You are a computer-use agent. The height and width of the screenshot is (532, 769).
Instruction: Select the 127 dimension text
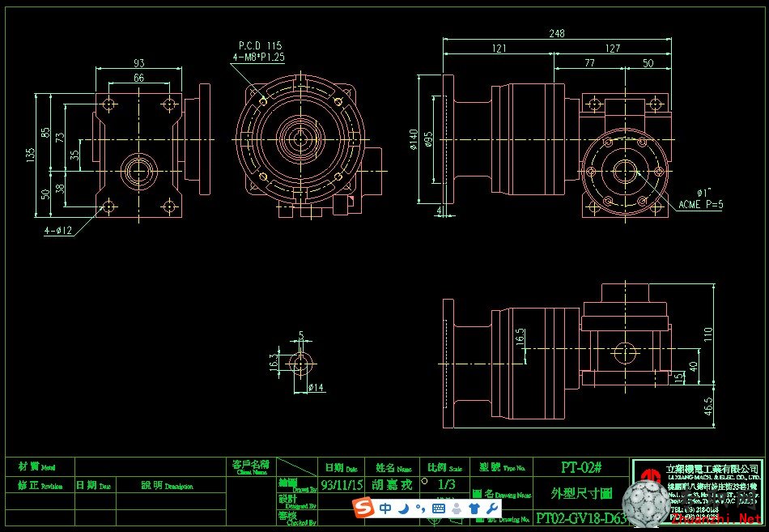[613, 48]
